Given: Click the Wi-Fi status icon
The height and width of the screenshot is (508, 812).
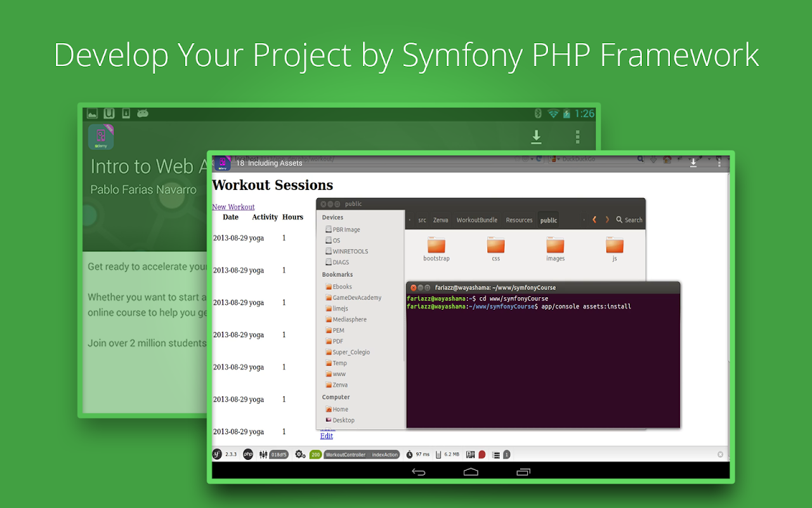Looking at the screenshot, I should (553, 114).
